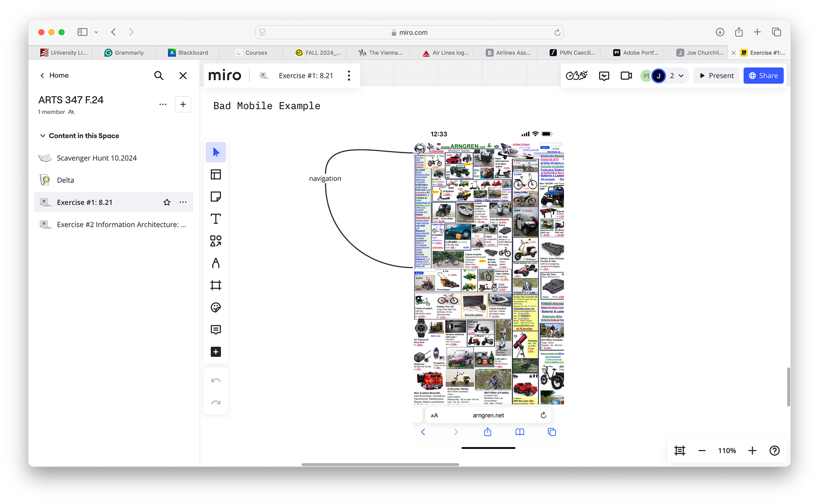Select the pen drawing tool
This screenshot has height=504, width=819.
(x=216, y=263)
